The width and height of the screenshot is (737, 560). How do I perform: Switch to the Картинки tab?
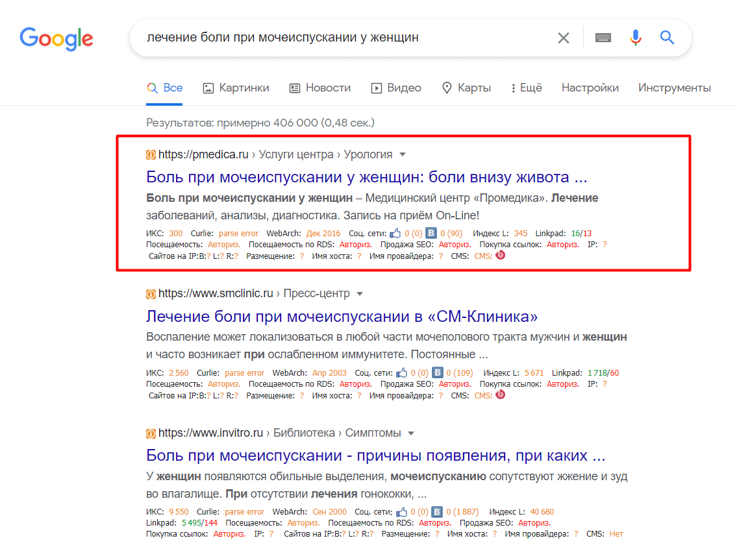236,88
